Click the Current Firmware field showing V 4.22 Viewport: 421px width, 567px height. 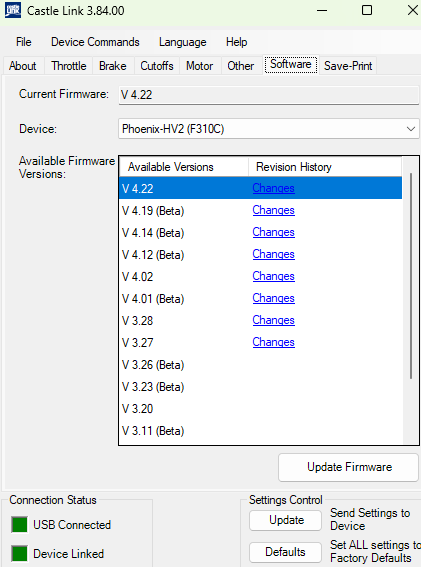(x=269, y=95)
